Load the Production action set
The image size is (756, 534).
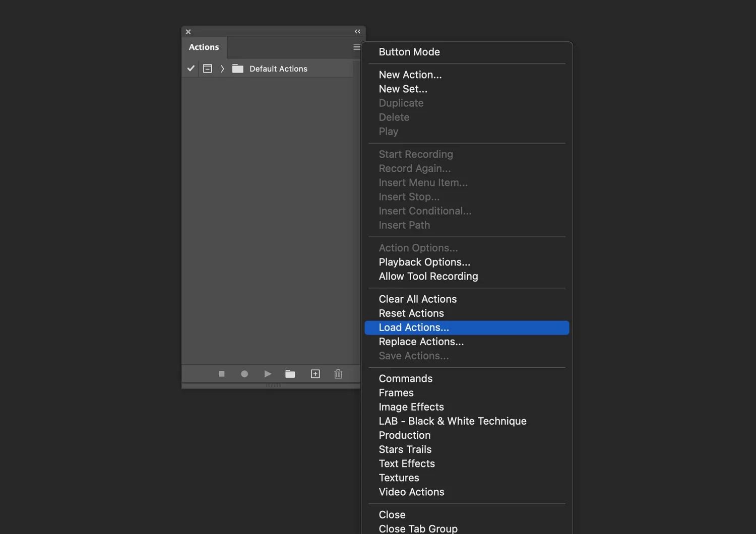click(467, 435)
